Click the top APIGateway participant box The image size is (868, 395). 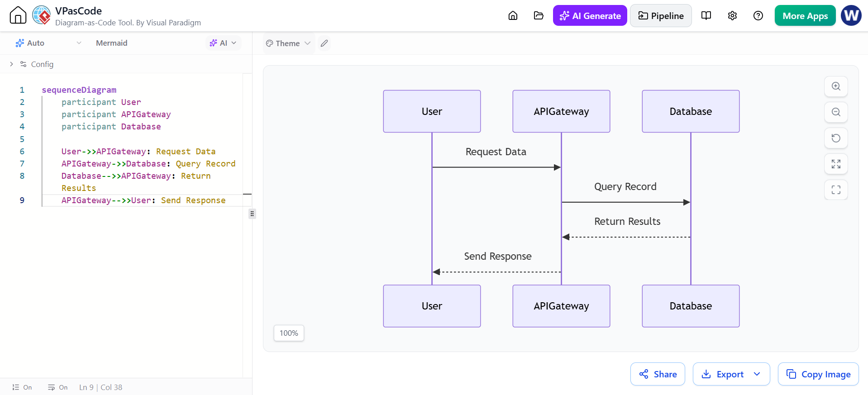pyautogui.click(x=561, y=111)
